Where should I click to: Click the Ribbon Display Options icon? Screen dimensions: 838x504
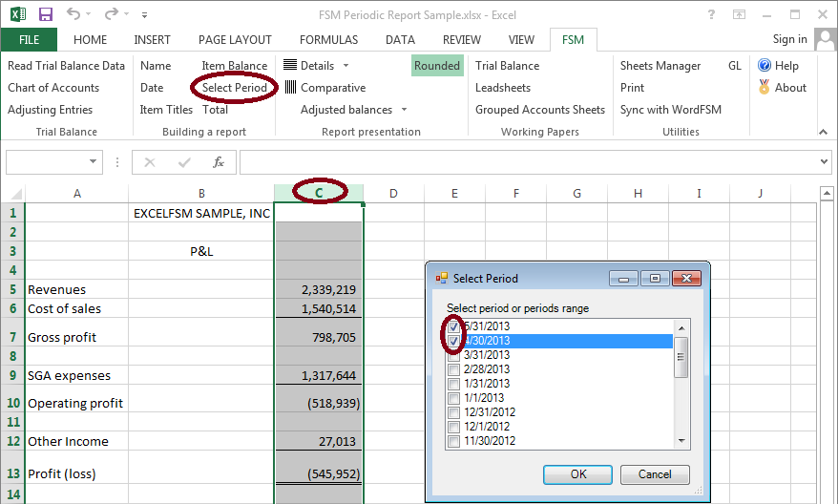[x=739, y=14]
